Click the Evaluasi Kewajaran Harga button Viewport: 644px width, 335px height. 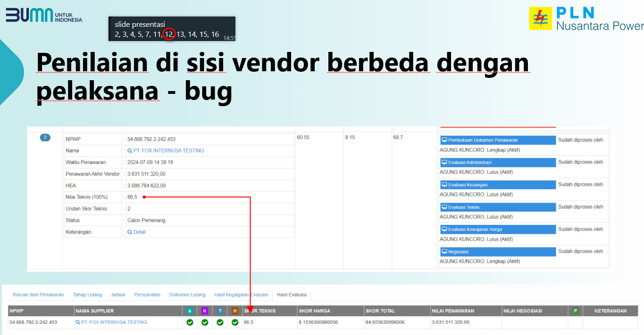pyautogui.click(x=498, y=229)
